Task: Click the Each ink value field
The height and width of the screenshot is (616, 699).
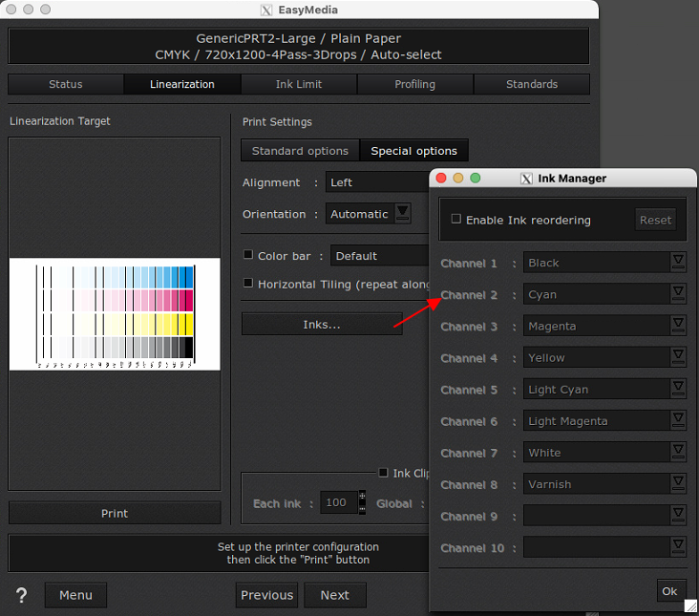Action: 338,502
